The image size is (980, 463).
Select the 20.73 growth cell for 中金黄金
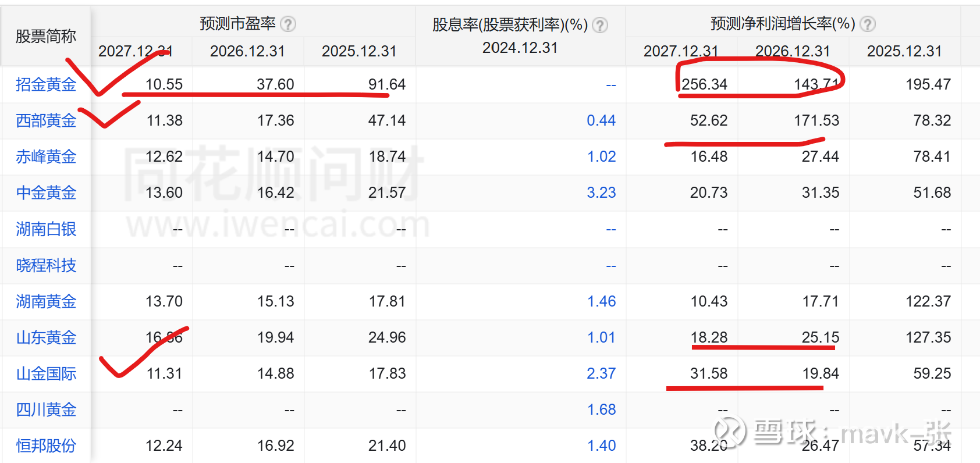coord(709,193)
